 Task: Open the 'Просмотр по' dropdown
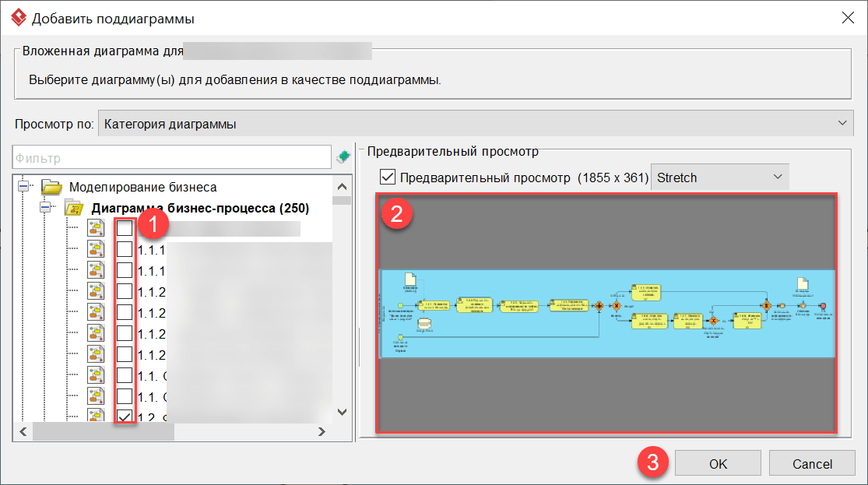841,122
